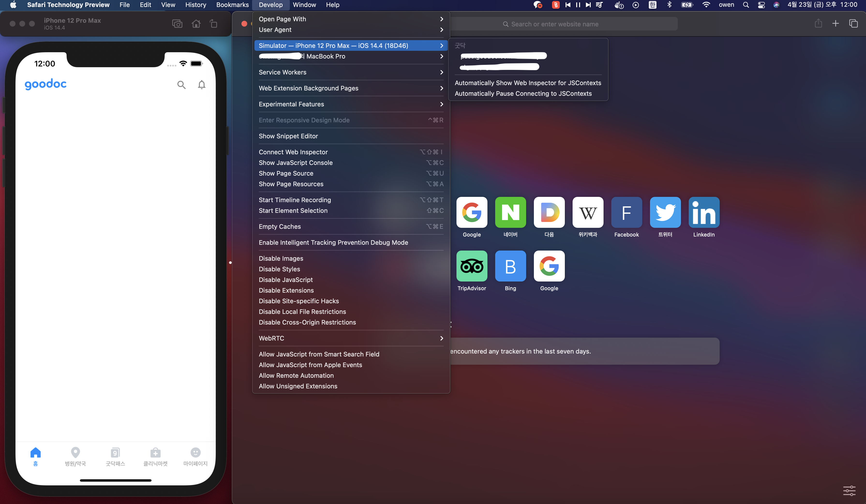Image resolution: width=866 pixels, height=504 pixels.
Task: Click the Simulator rotate device icon
Action: click(213, 24)
